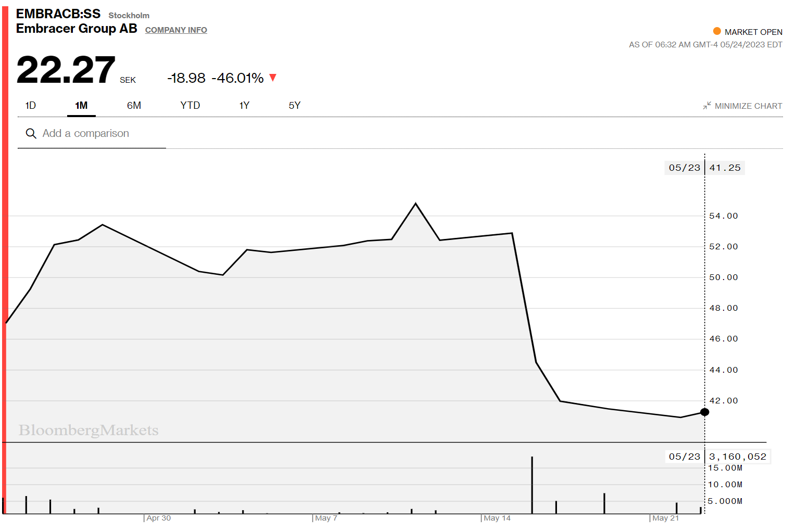Click the 50.00 price axis label
The width and height of the screenshot is (798, 532).
point(724,277)
